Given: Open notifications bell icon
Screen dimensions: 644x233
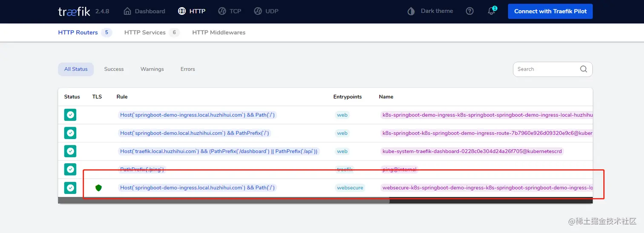Looking at the screenshot, I should coord(492,11).
